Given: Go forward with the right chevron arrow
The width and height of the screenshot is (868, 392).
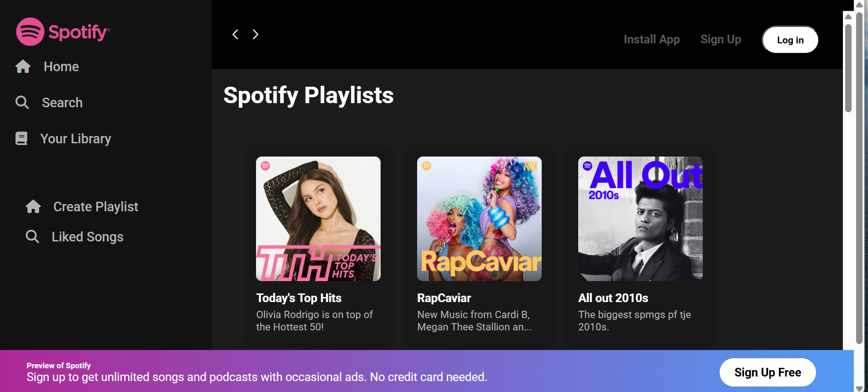Looking at the screenshot, I should point(256,34).
